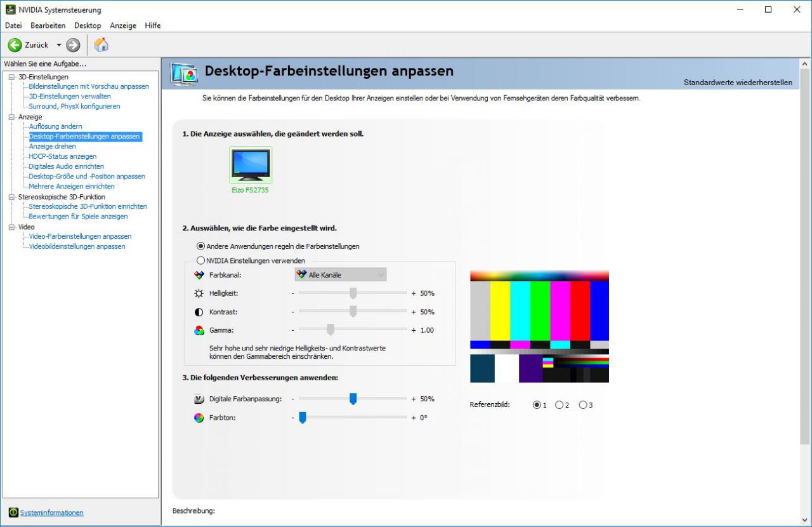This screenshot has height=527, width=812.
Task: Open "Bildeinstellungen mit Vorschau anpassen"
Action: [x=89, y=86]
